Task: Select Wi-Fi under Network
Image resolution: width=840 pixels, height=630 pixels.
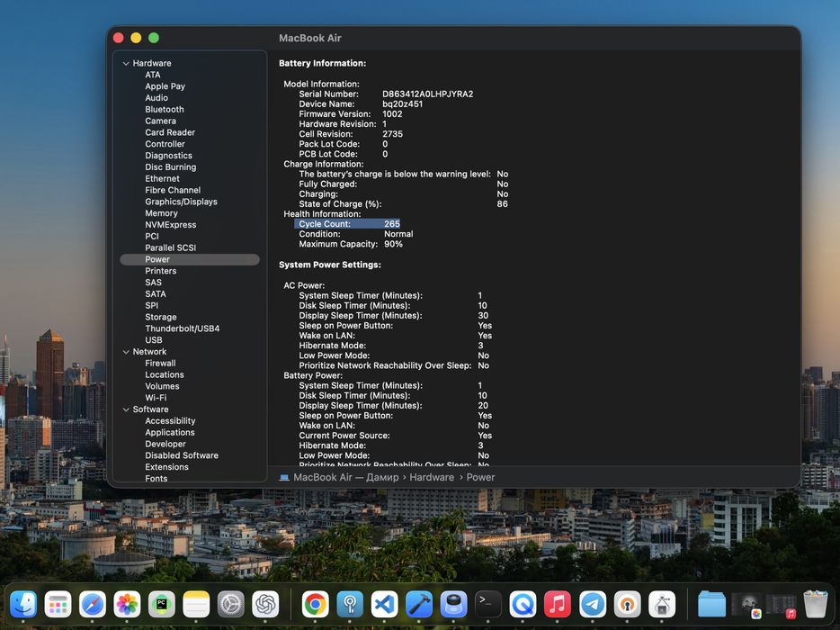Action: pos(156,398)
